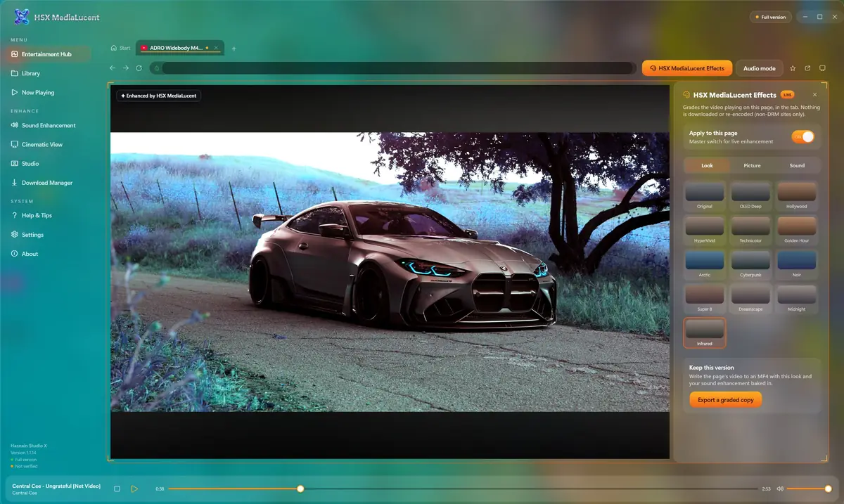
Task: Choose the Original look preset
Action: [705, 195]
